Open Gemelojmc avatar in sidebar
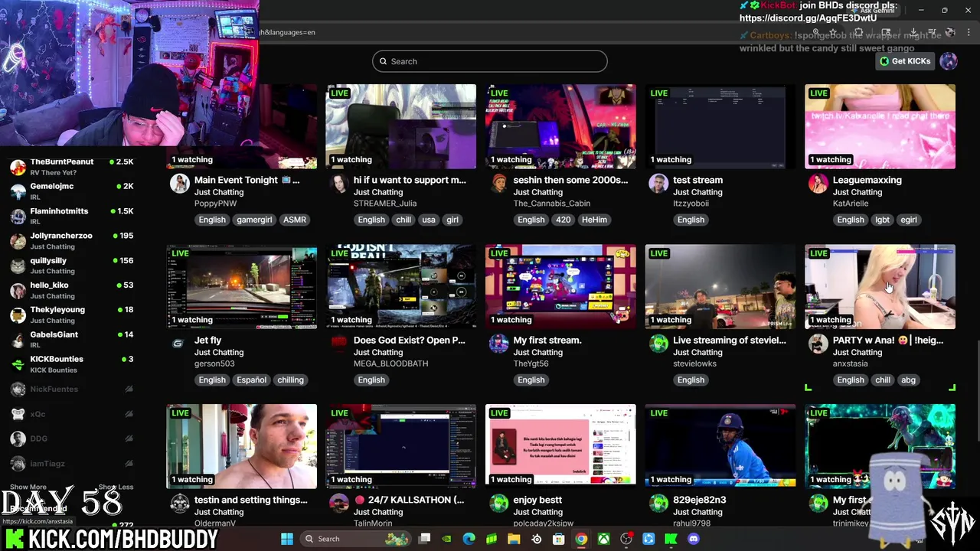The image size is (980, 551). click(x=18, y=191)
